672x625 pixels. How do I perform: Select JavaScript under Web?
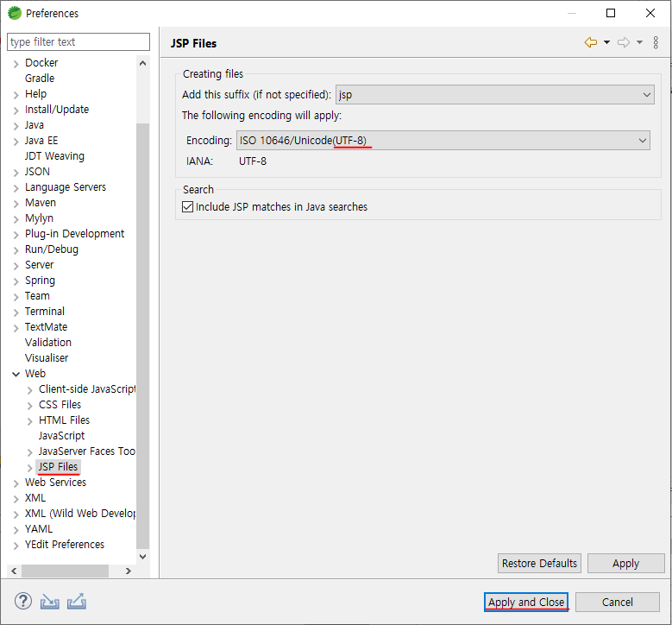[x=62, y=435]
